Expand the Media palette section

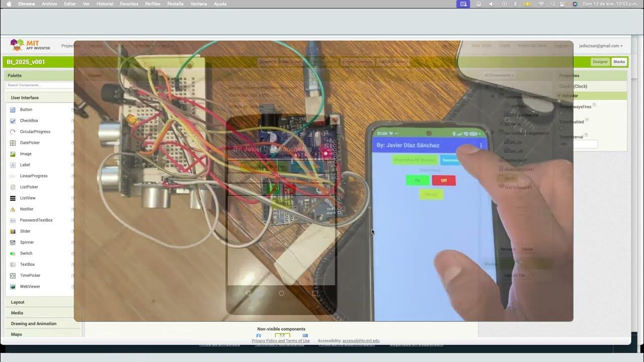(42, 313)
